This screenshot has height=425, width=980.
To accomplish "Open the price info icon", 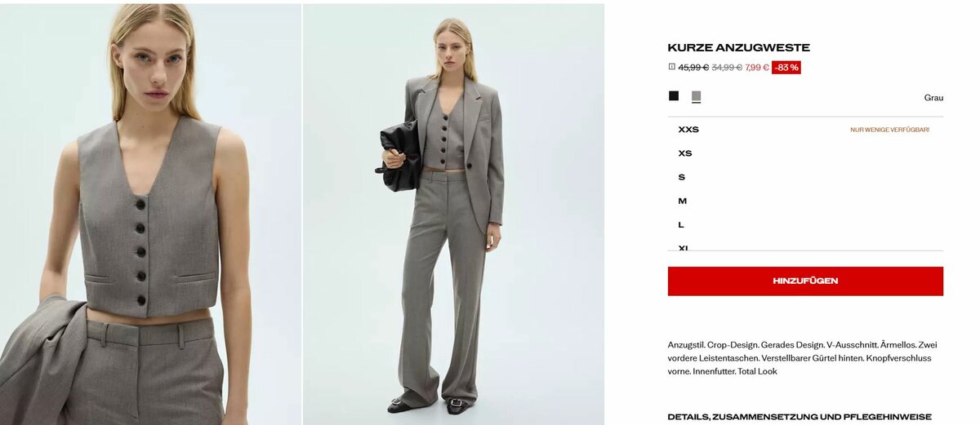I will [671, 67].
